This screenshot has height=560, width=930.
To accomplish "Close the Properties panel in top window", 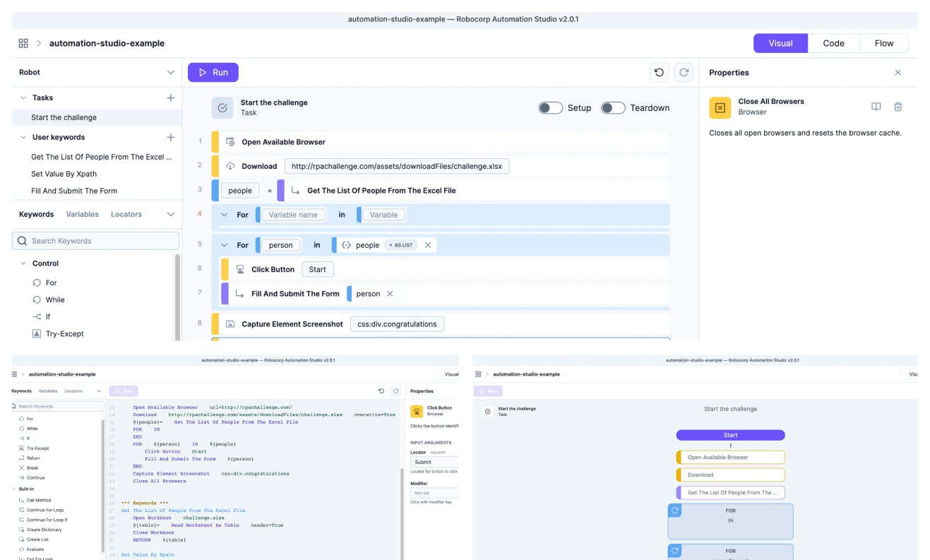I will point(898,72).
